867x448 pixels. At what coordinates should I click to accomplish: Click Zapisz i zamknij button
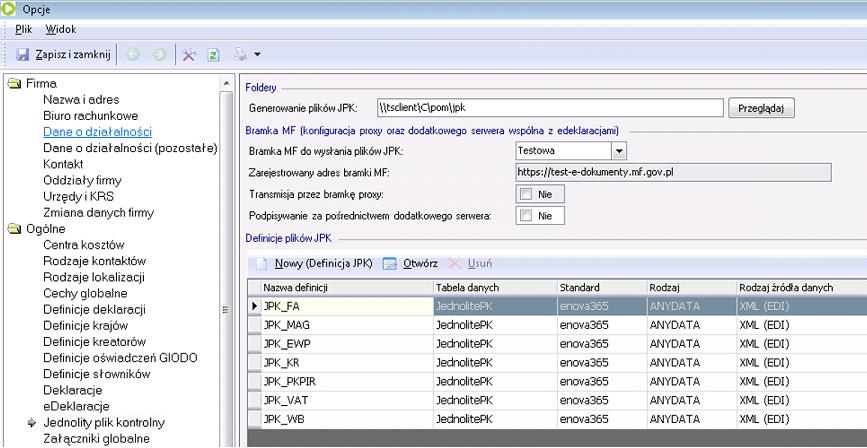point(64,55)
